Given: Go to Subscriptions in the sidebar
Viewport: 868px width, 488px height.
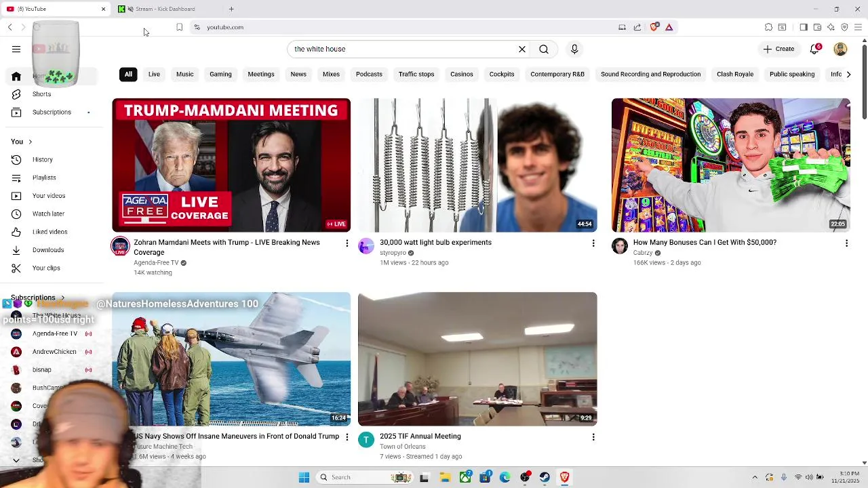Looking at the screenshot, I should coord(52,112).
